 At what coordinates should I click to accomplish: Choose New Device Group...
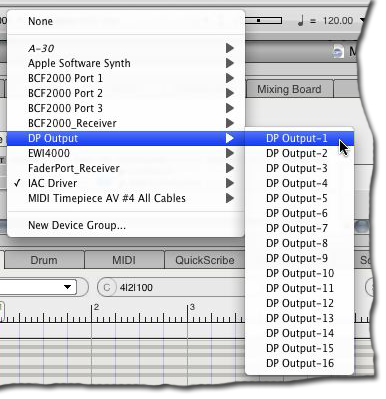[126, 225]
